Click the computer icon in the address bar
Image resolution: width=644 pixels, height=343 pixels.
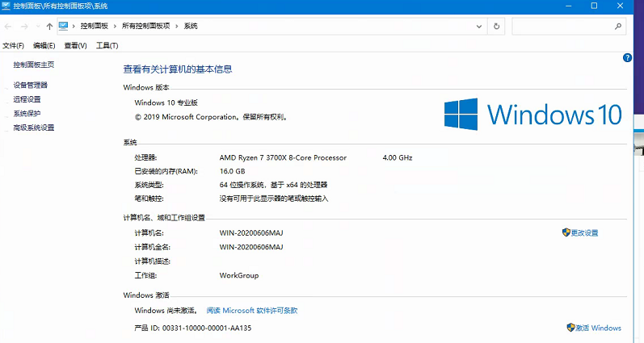pyautogui.click(x=63, y=27)
